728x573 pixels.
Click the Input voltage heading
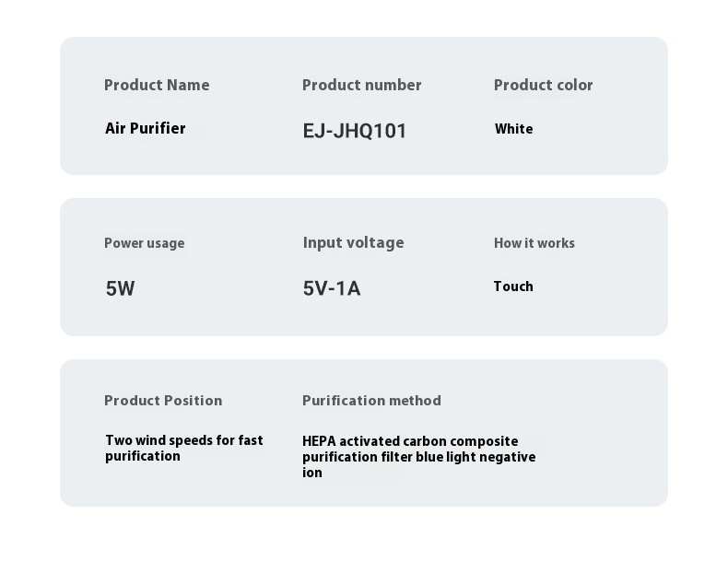pyautogui.click(x=353, y=242)
